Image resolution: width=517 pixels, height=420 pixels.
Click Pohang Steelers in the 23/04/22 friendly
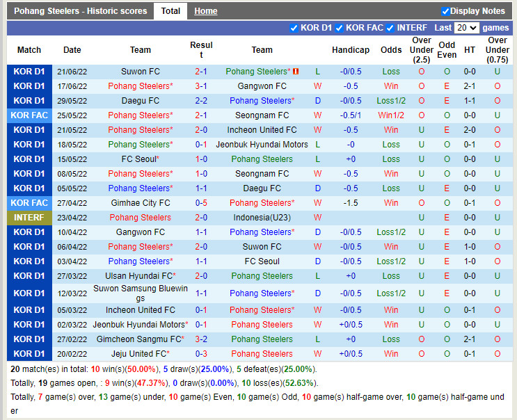(x=140, y=218)
